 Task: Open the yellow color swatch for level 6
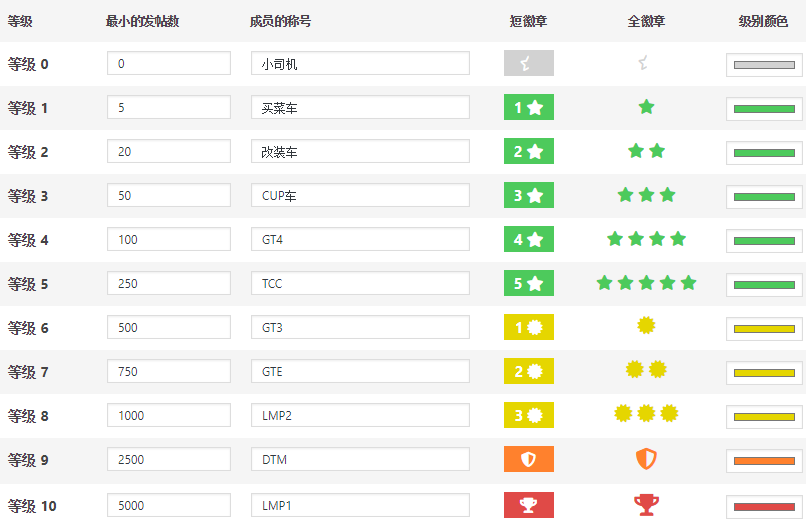point(764,329)
